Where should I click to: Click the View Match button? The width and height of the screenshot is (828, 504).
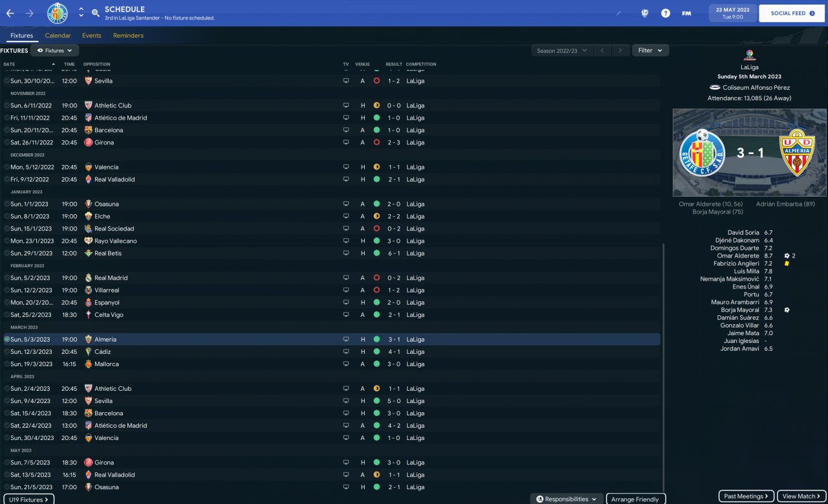click(x=801, y=496)
